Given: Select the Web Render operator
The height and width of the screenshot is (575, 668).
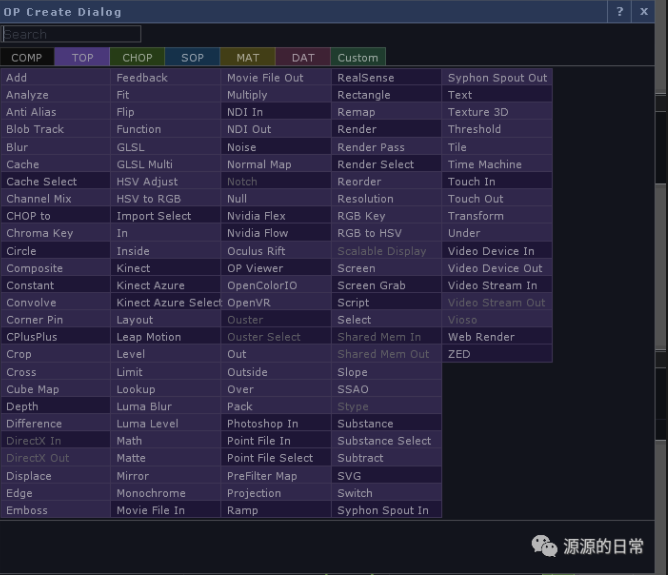Looking at the screenshot, I should pos(497,337).
